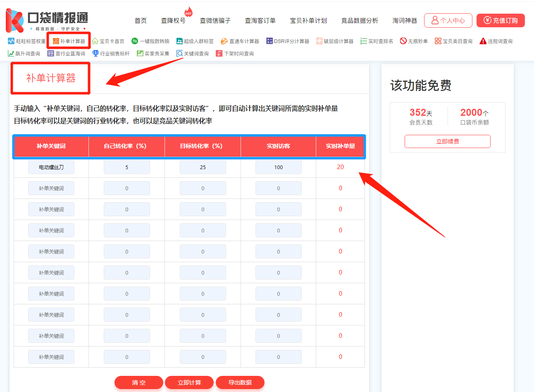Focus the 实时访客 field showing 100
Viewport: 534px width, 392px height.
pos(279,167)
